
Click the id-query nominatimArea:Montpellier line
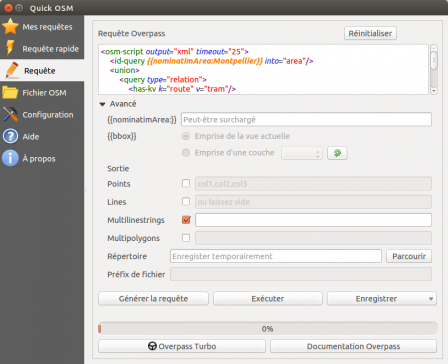click(212, 61)
